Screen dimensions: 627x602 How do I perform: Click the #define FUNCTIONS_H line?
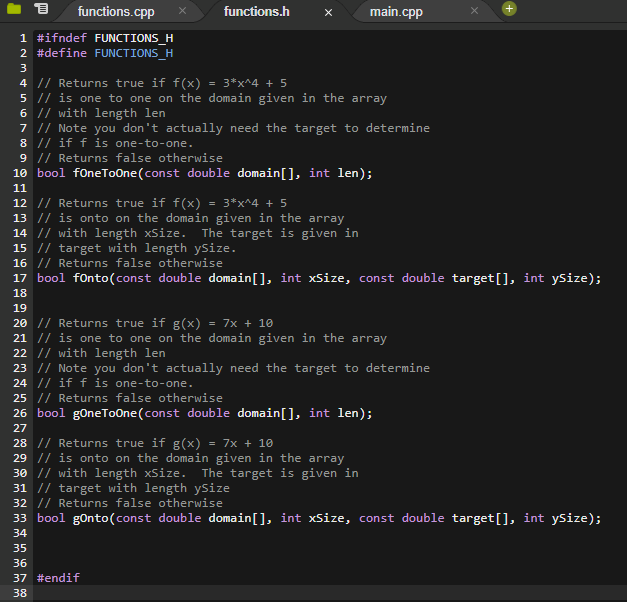[x=105, y=53]
